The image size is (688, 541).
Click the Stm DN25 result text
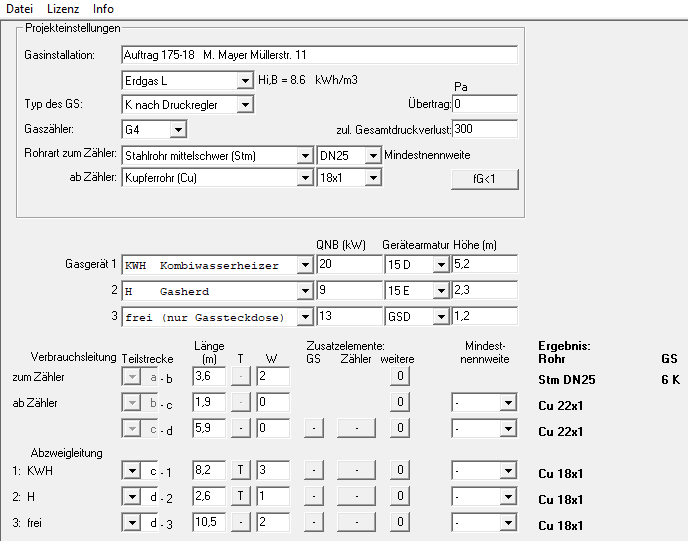click(566, 380)
